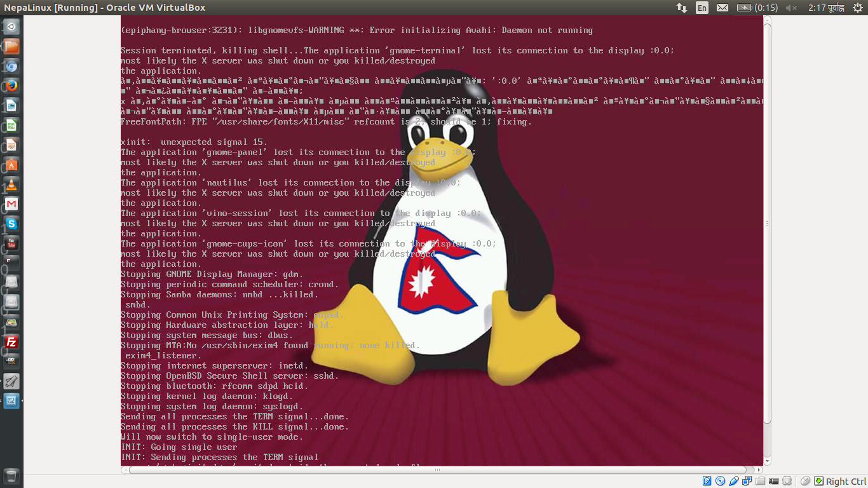Launch VLC media player from the dock
868x488 pixels.
pos(11,184)
